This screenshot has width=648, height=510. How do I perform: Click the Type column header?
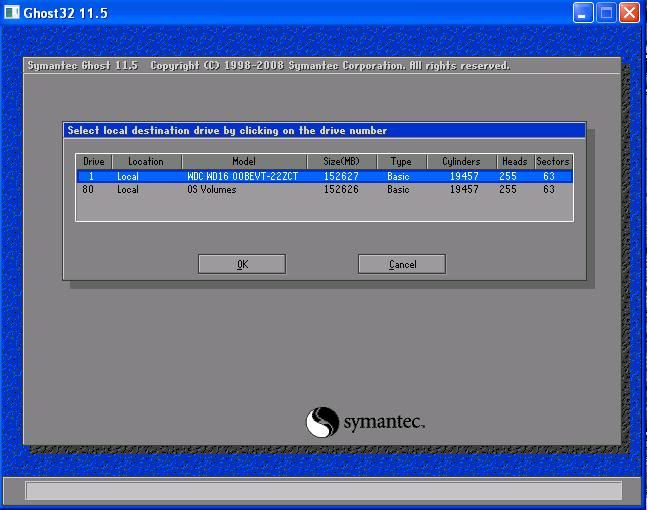click(402, 162)
